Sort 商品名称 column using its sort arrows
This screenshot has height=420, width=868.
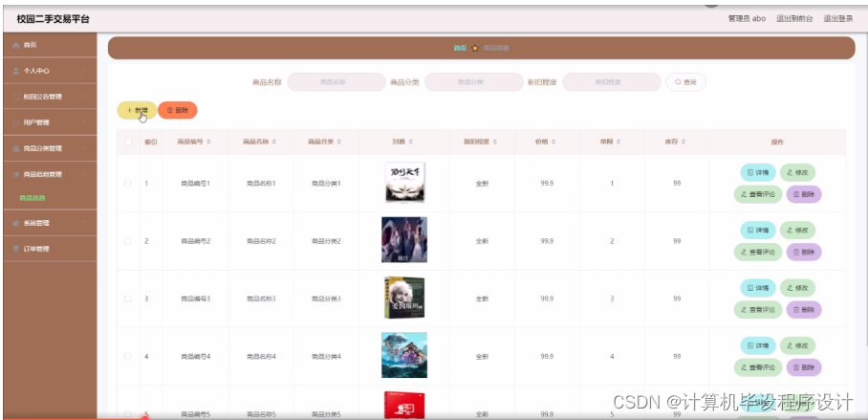pyautogui.click(x=274, y=142)
